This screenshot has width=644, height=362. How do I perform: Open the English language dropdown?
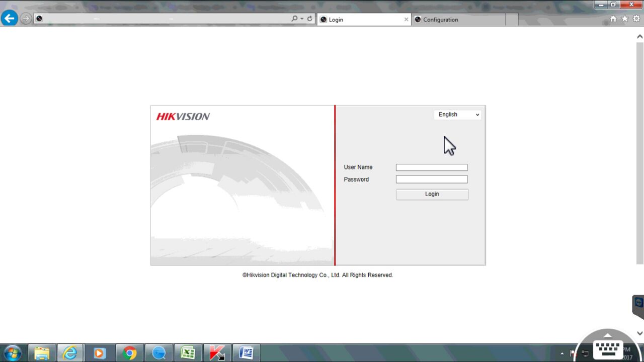pyautogui.click(x=458, y=115)
